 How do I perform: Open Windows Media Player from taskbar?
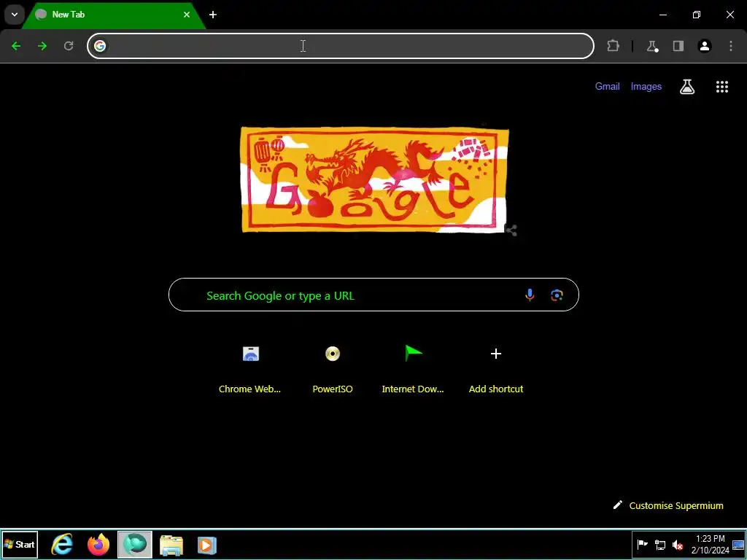click(206, 545)
